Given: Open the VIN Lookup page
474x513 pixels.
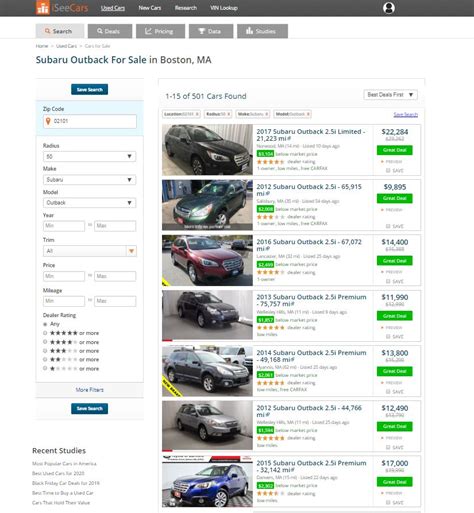Looking at the screenshot, I should coord(224,8).
